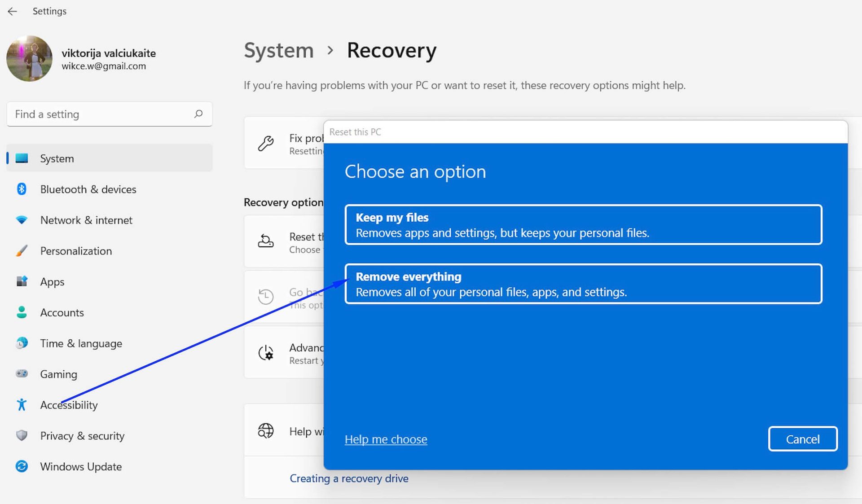Select Keep my files reset option
The height and width of the screenshot is (504, 862).
point(583,224)
